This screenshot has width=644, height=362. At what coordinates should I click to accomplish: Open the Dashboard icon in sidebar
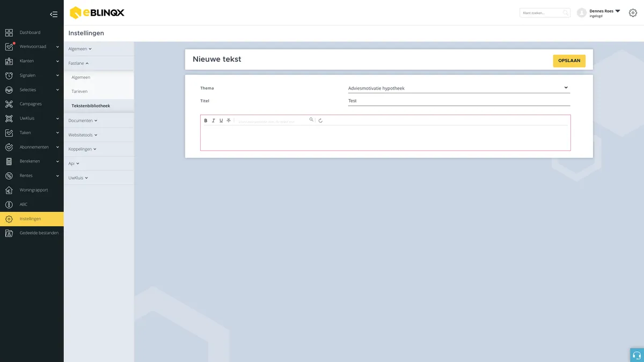pyautogui.click(x=9, y=33)
